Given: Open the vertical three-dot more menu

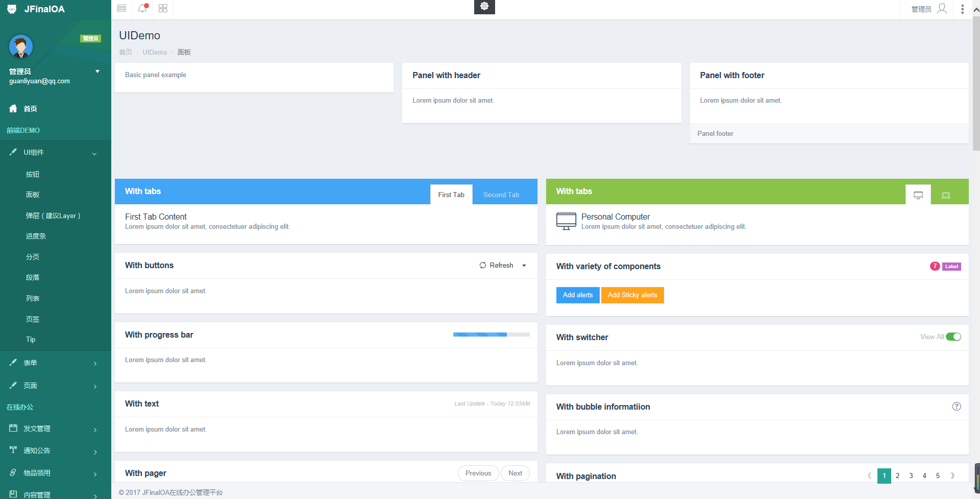Looking at the screenshot, I should 963,9.
